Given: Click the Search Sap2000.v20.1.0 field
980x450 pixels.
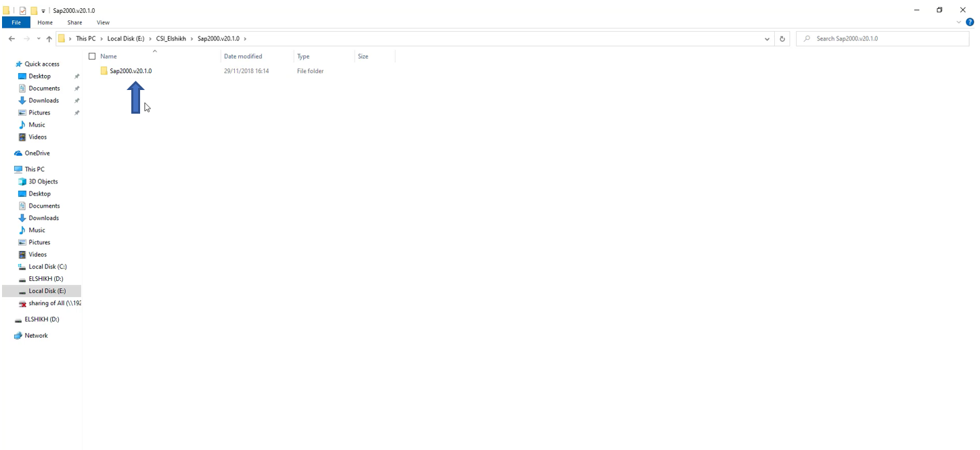Looking at the screenshot, I should coord(883,39).
